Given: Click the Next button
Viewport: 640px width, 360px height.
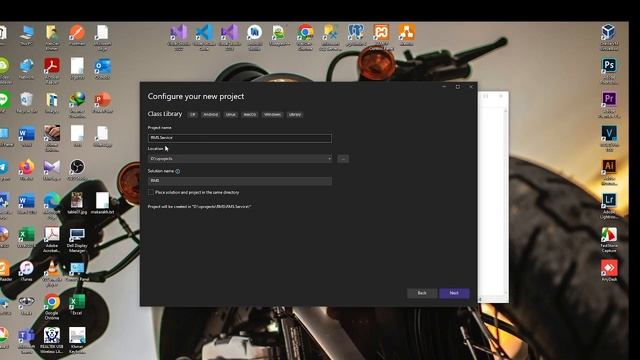Looking at the screenshot, I should [x=454, y=293].
